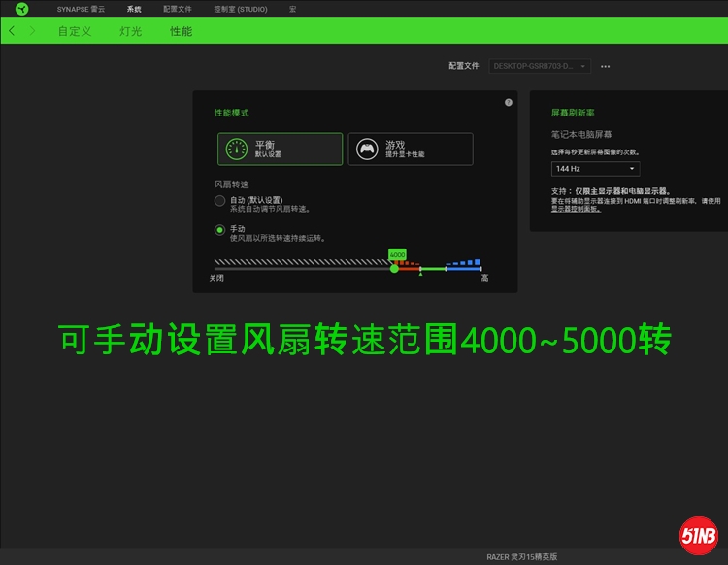Open the three-dot profile options menu
Screen dimensions: 728x565
pyautogui.click(x=606, y=66)
